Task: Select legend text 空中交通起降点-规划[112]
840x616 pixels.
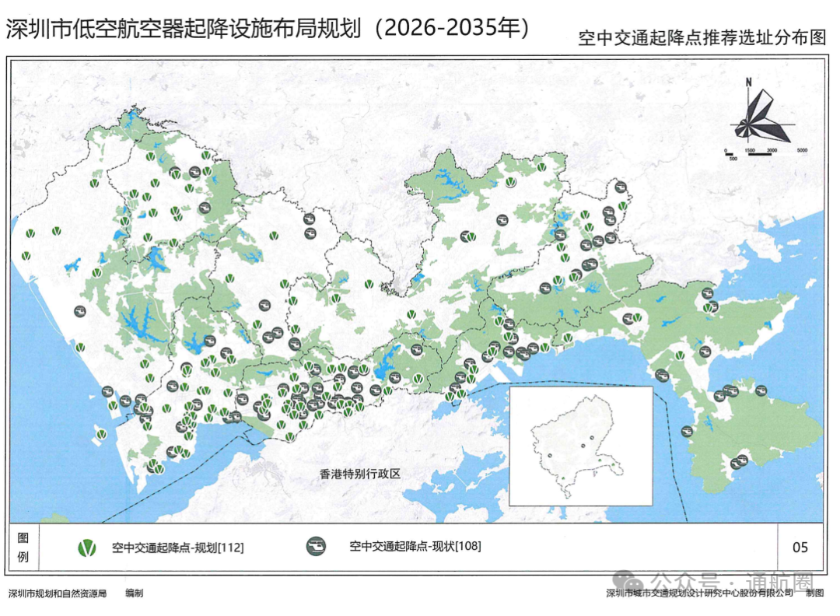Action: coord(178,548)
